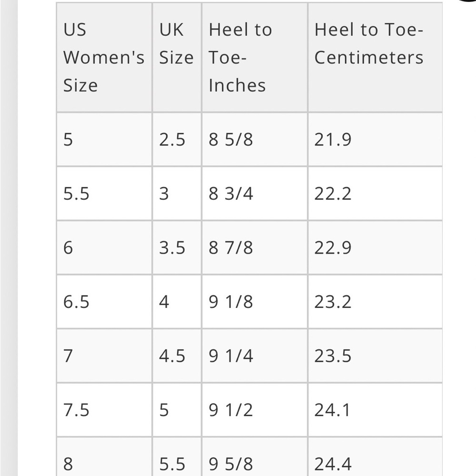476x476 pixels.
Task: Click the 'US Women's Size' column header
Action: click(104, 57)
